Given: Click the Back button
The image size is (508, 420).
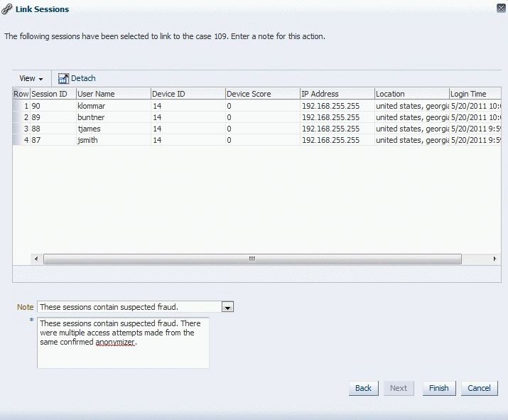Looking at the screenshot, I should coord(363,388).
